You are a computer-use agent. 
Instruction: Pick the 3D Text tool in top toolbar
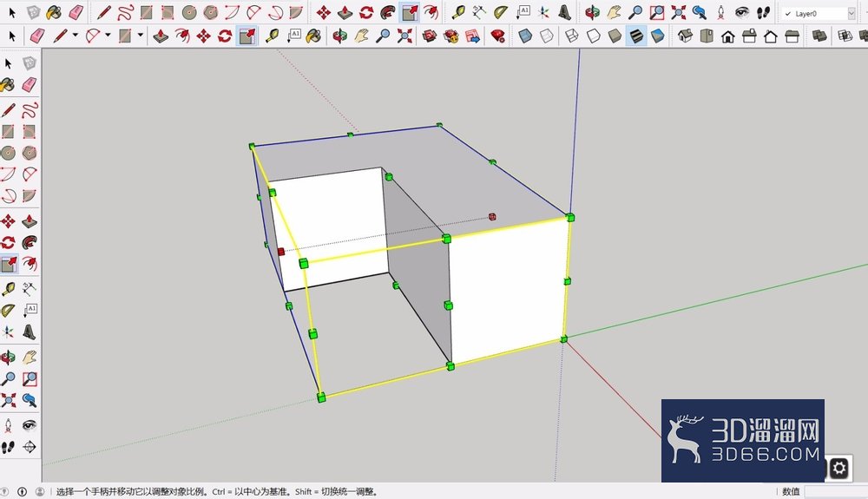tap(564, 12)
